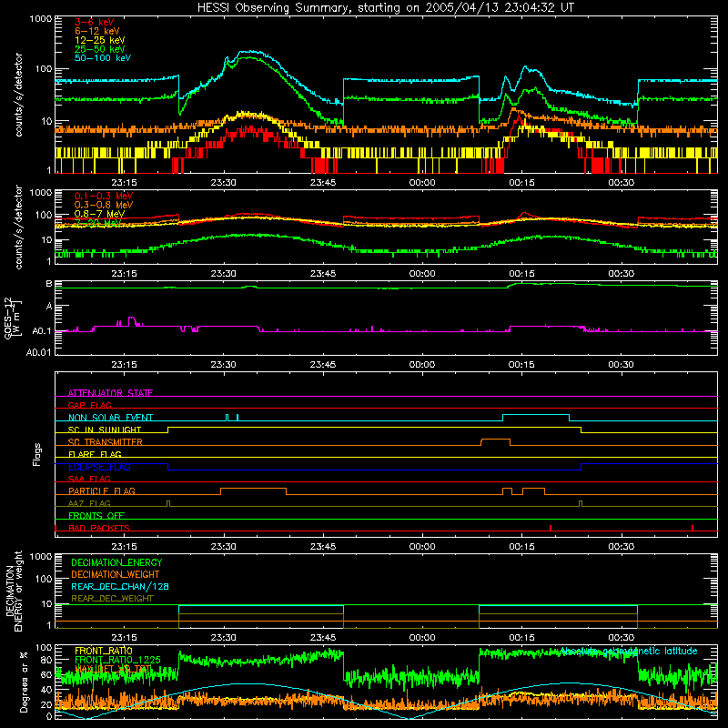Click the A0.01 flux level tick label
728x728 pixels.
click(39, 352)
